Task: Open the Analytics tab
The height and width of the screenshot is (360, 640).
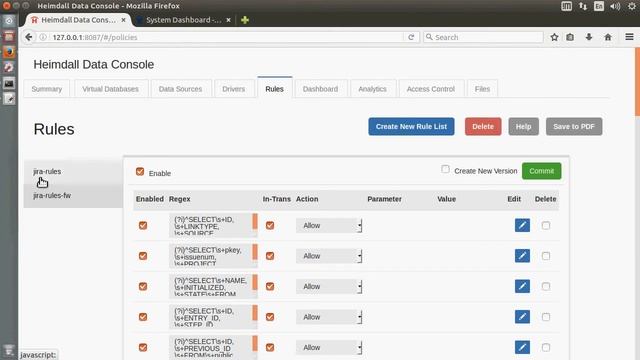Action: tap(372, 89)
